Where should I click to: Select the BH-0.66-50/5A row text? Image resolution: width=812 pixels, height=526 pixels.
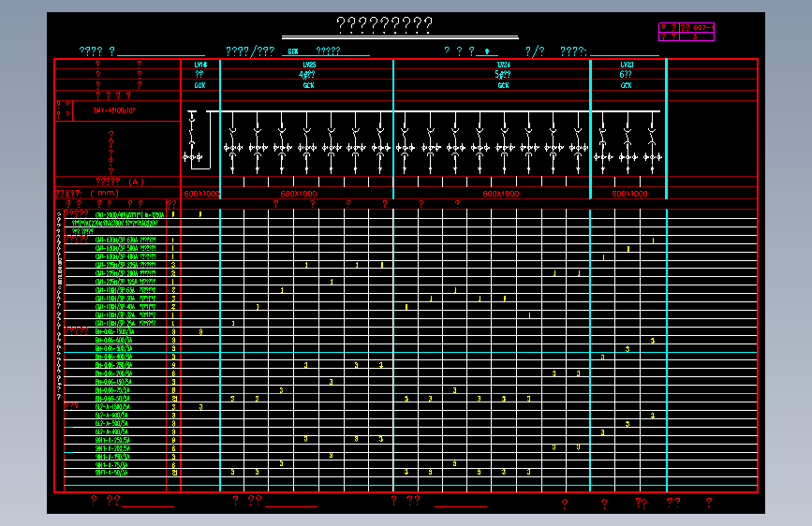click(x=112, y=399)
